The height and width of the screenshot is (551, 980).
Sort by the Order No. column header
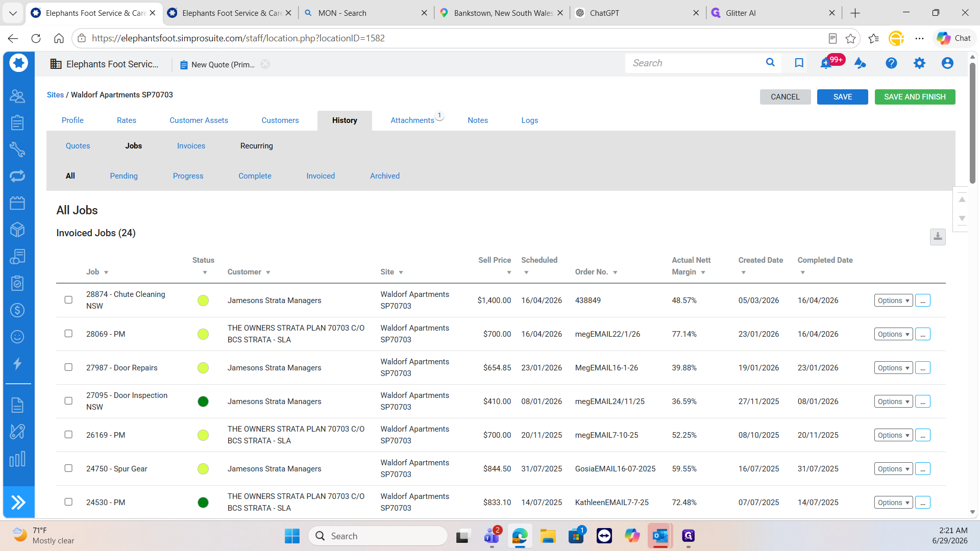596,272
